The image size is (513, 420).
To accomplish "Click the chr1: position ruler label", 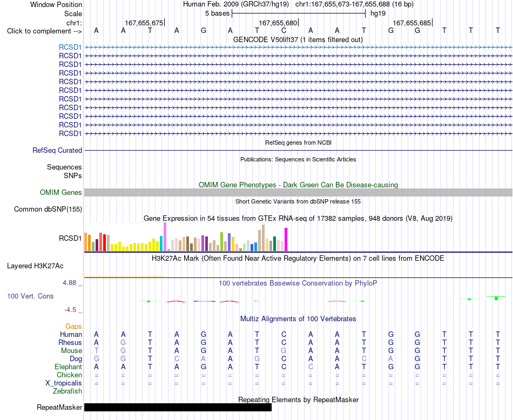I will pos(74,23).
